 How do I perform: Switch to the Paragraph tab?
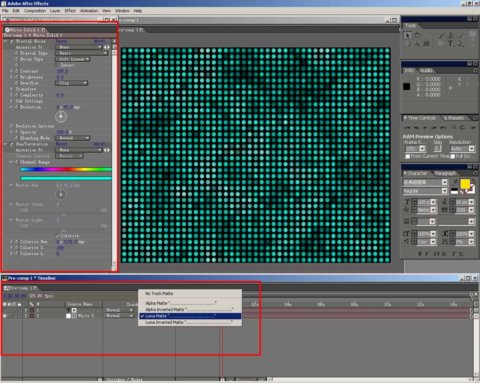tap(445, 173)
